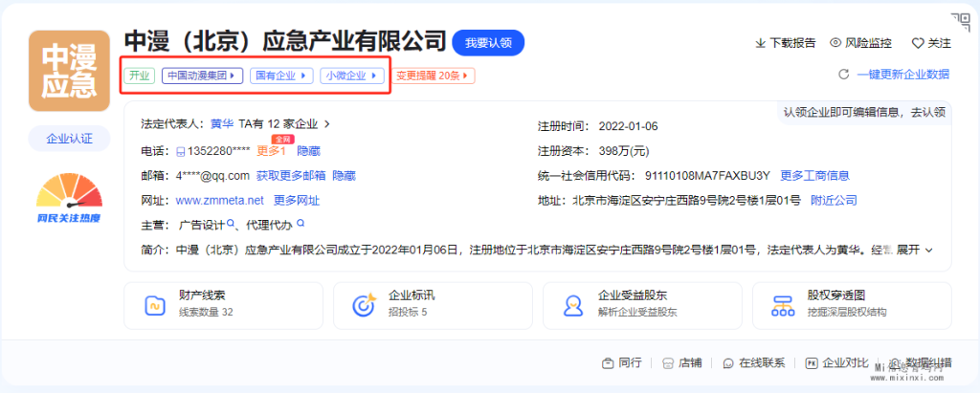The image size is (980, 393).
Task: Open the www.zmmeta.net website link
Action: [x=219, y=201]
